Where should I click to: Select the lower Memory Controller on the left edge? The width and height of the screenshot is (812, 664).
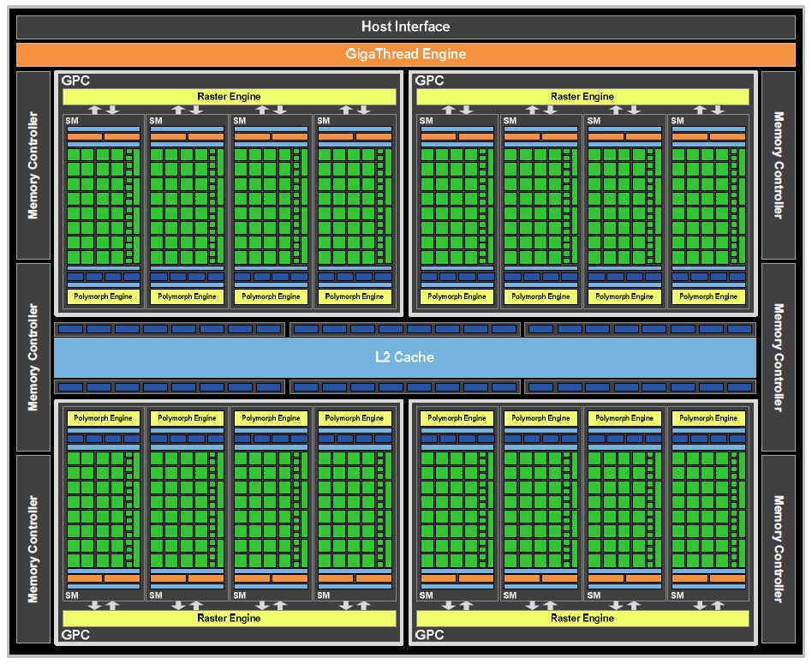[x=33, y=549]
